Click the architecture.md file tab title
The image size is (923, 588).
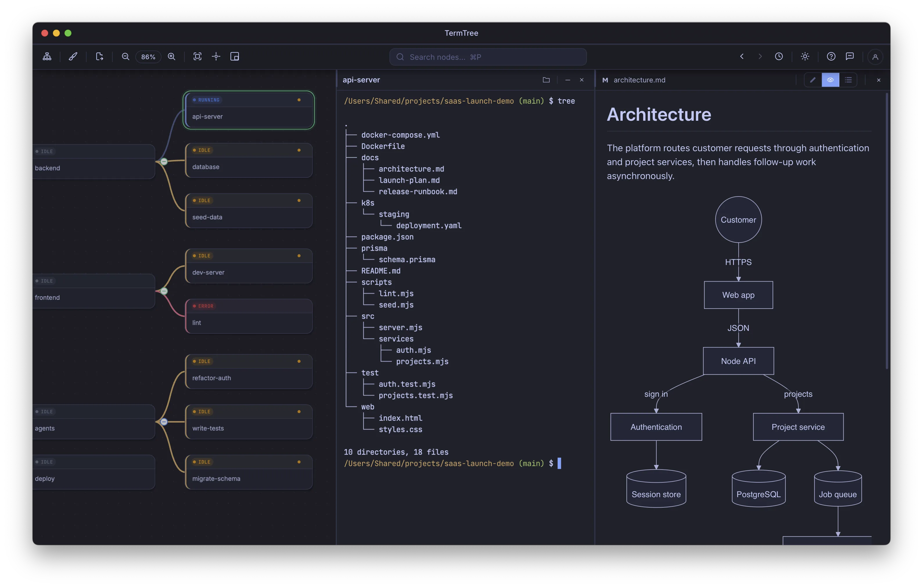click(639, 80)
